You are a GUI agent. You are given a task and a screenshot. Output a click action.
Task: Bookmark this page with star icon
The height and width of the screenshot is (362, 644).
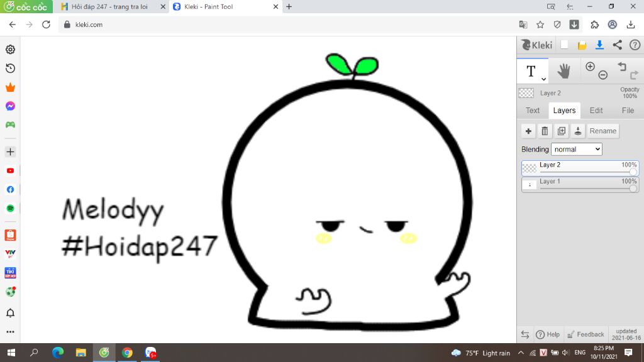540,25
